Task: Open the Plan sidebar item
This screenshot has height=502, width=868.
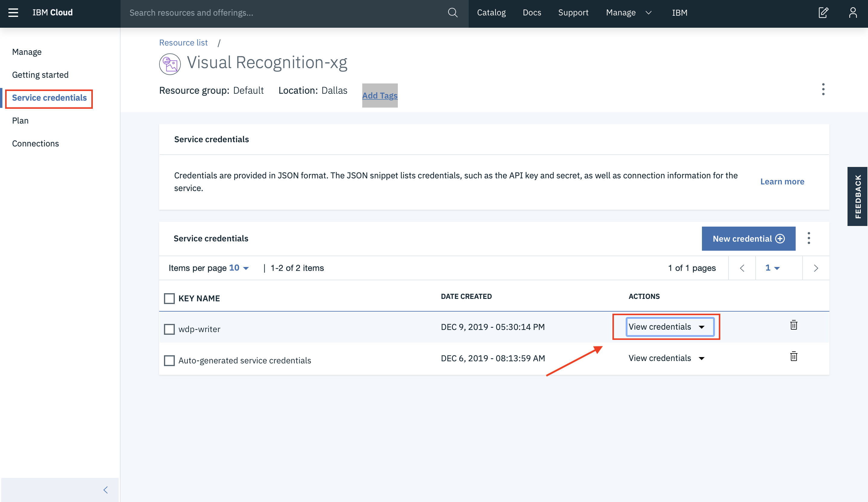Action: click(20, 121)
